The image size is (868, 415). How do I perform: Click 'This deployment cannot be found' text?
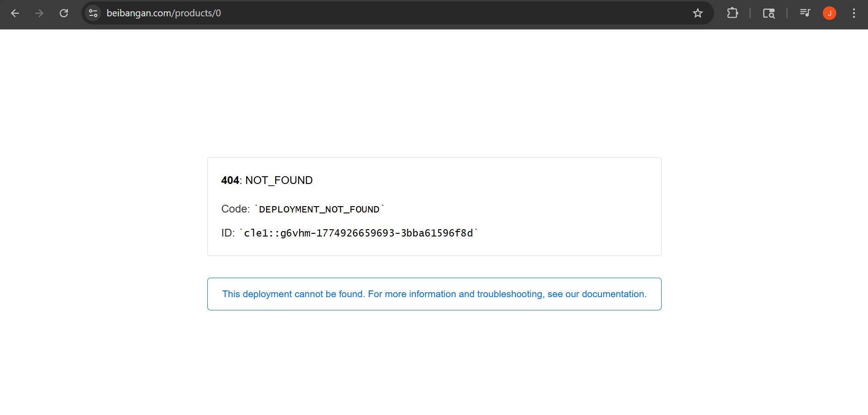(293, 294)
